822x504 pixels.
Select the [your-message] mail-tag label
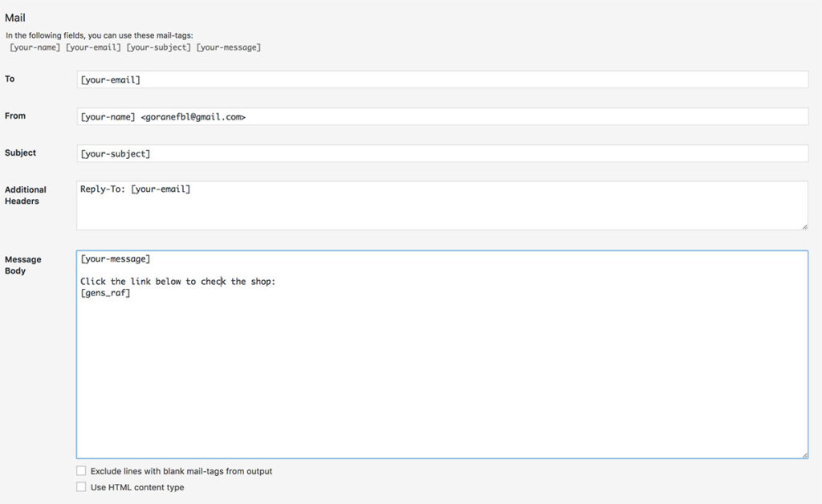[230, 47]
